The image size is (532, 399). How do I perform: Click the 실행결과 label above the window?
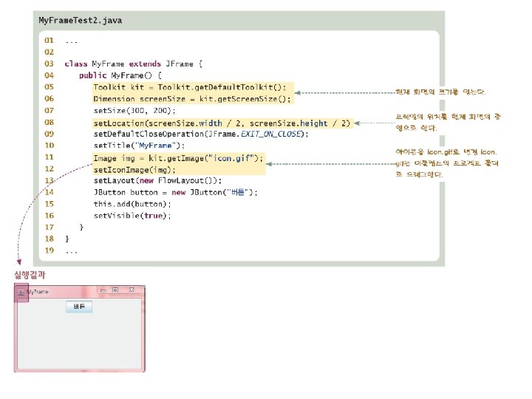tap(30, 275)
